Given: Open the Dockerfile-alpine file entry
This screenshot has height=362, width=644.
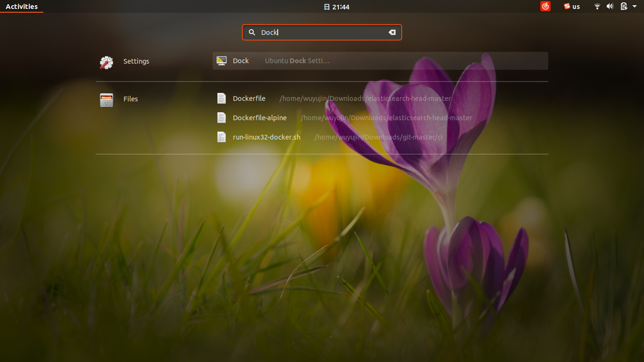Looking at the screenshot, I should (x=260, y=117).
